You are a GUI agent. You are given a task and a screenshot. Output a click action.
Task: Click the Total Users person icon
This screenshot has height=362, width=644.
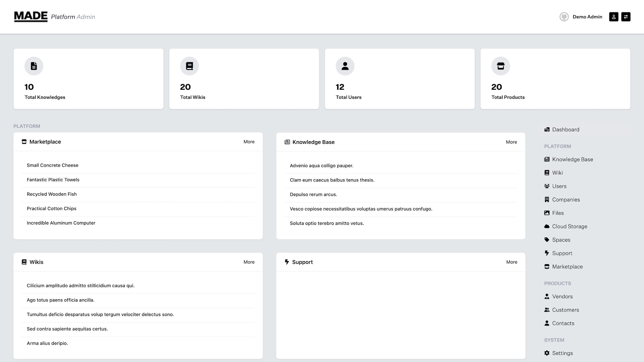[x=345, y=66]
